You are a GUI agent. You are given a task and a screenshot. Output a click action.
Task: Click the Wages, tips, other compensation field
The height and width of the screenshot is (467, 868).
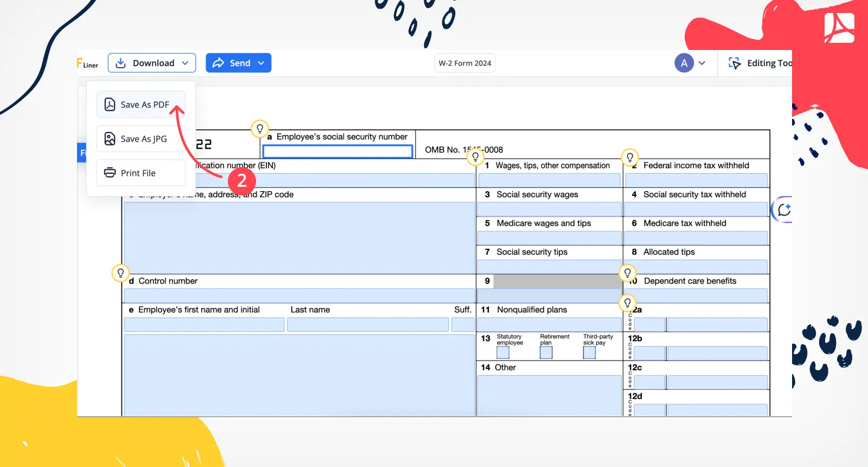tap(549, 180)
